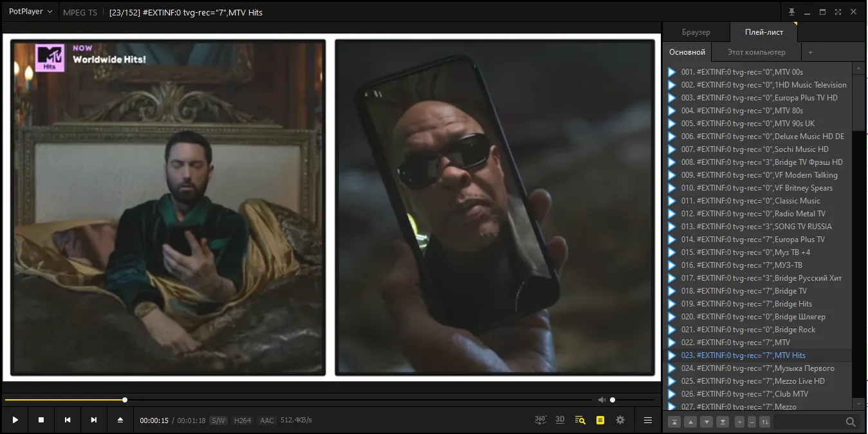Skip to the next channel
The image size is (868, 434).
pyautogui.click(x=94, y=420)
